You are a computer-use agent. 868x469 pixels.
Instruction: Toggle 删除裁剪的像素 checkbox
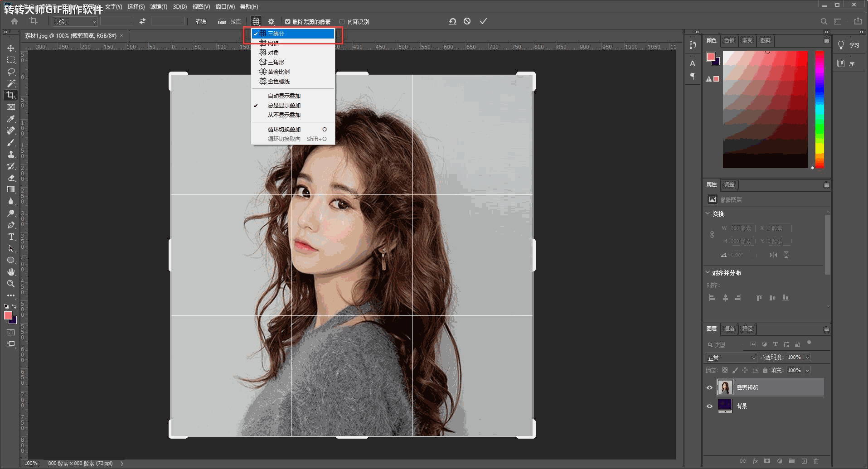287,22
